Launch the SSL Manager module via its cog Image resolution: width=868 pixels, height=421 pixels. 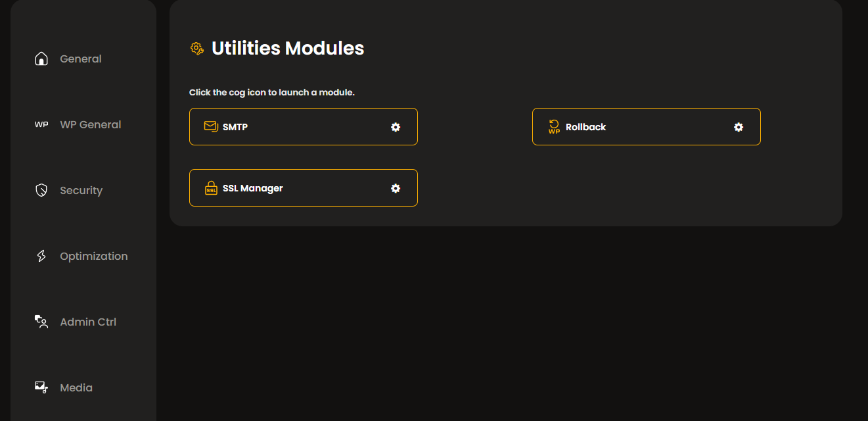396,188
